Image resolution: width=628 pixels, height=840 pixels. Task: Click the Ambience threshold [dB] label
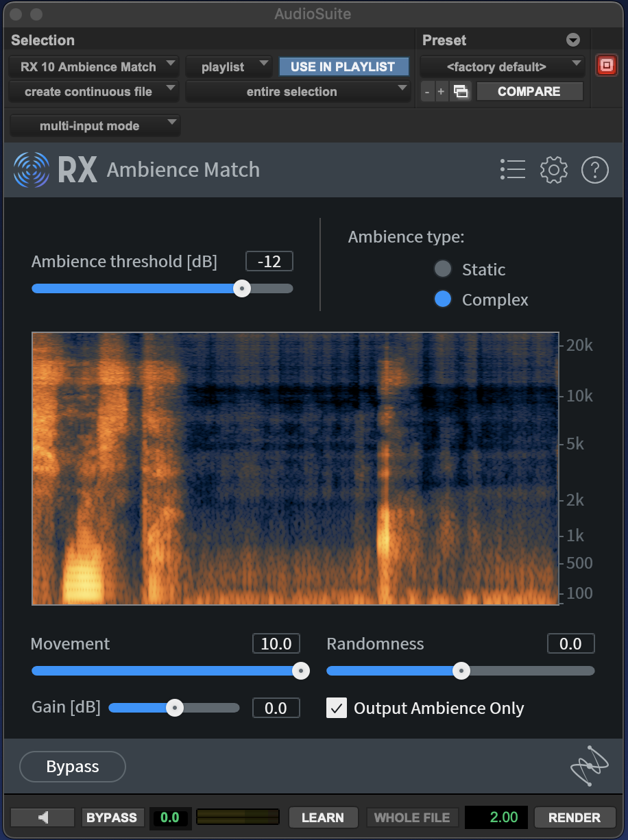coord(124,262)
